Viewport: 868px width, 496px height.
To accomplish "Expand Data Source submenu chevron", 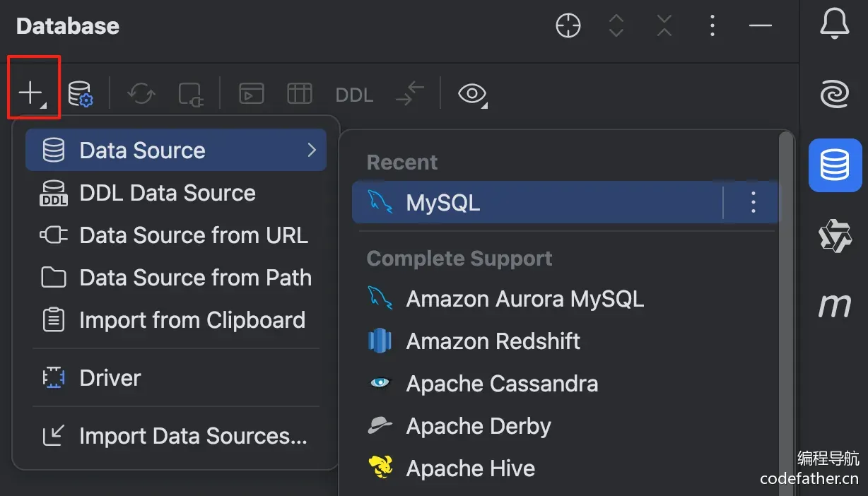I will click(311, 150).
